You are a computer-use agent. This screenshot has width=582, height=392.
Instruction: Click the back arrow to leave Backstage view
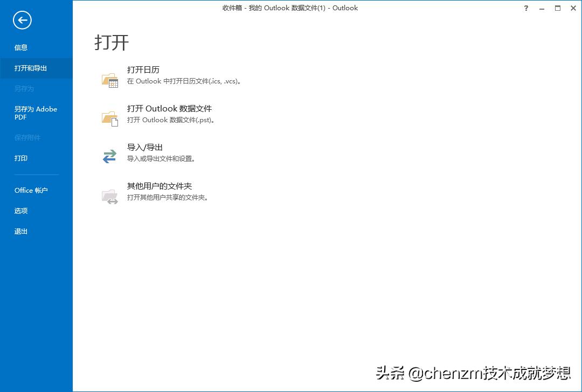point(22,20)
